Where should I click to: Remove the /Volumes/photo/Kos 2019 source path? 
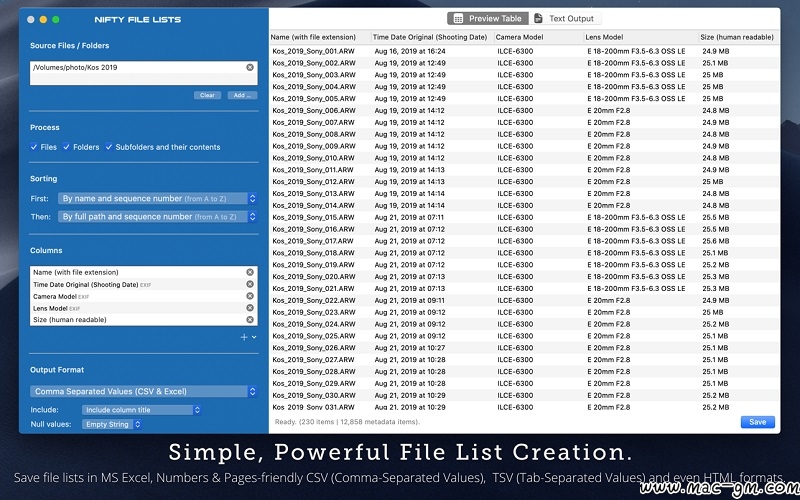pyautogui.click(x=250, y=67)
